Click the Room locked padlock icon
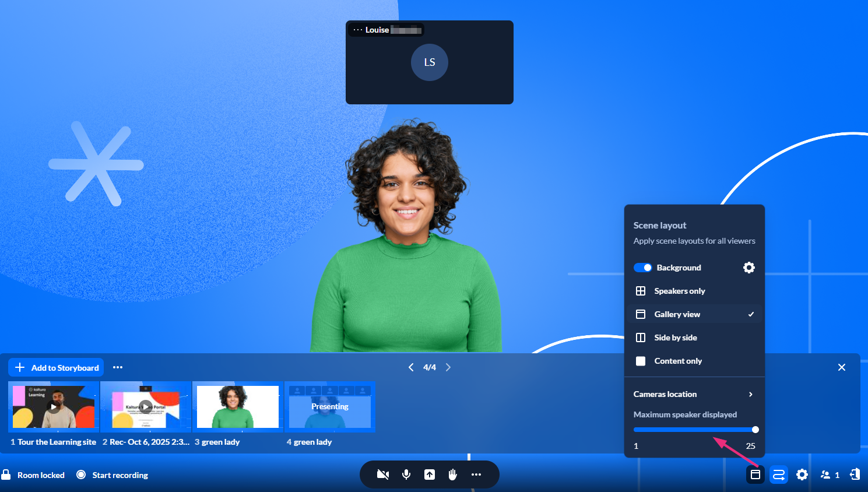The height and width of the screenshot is (492, 868). [x=6, y=475]
